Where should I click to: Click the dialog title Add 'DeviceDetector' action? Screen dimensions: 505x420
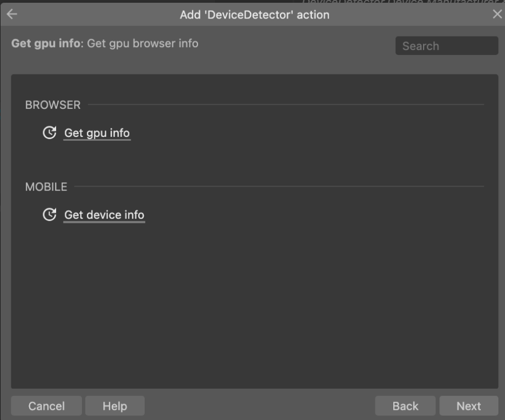(254, 15)
